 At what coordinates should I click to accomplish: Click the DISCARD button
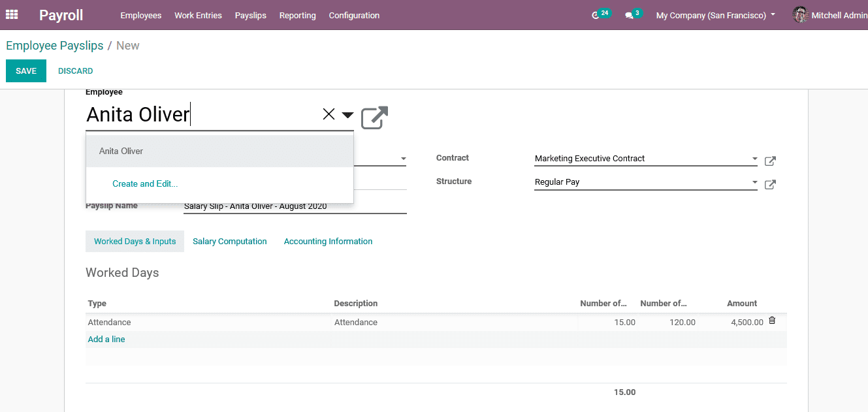(76, 71)
